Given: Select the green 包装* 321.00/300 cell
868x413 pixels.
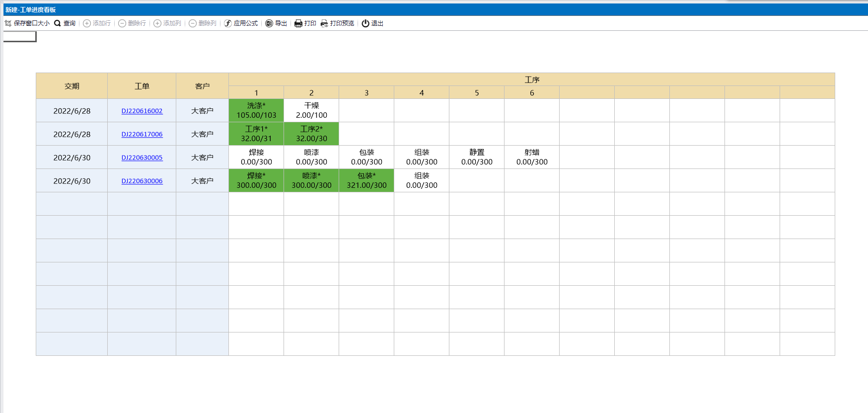Looking at the screenshot, I should coord(366,180).
